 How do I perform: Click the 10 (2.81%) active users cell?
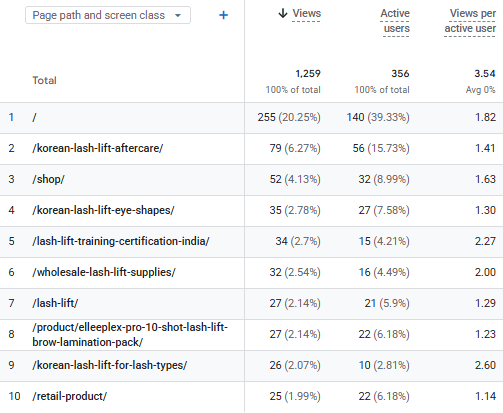click(384, 365)
